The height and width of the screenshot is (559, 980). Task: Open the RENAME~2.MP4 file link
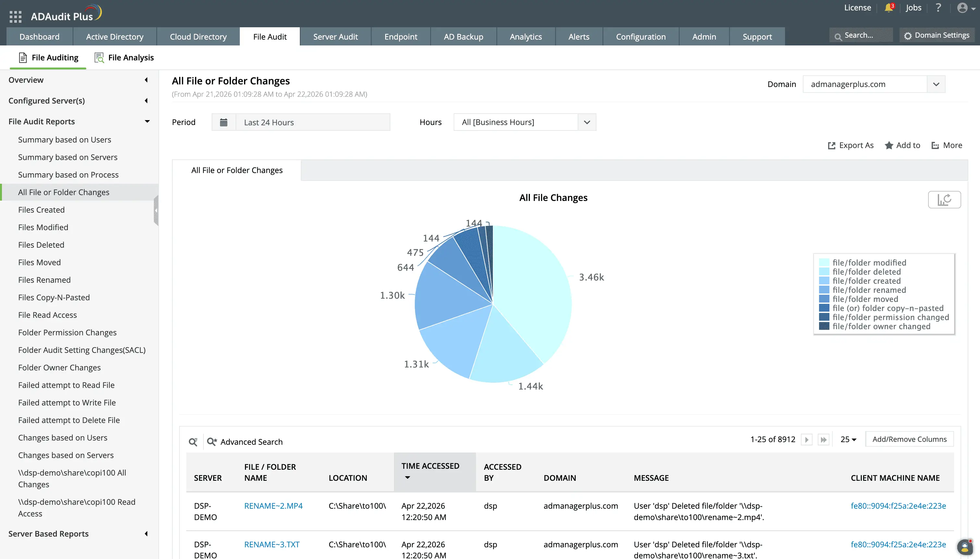pos(273,506)
